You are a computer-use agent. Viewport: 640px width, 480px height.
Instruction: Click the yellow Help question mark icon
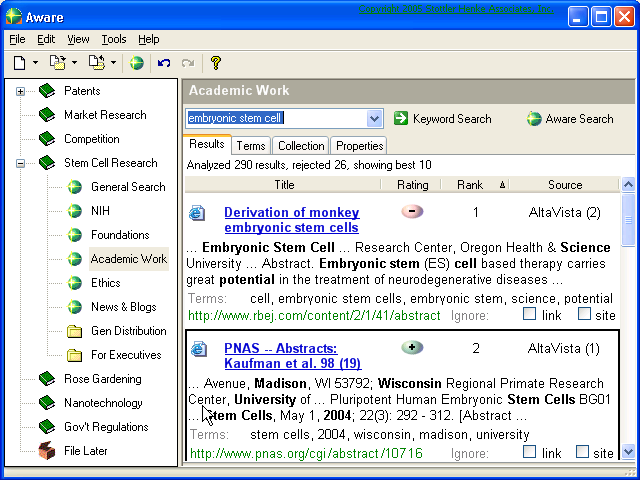(x=216, y=63)
